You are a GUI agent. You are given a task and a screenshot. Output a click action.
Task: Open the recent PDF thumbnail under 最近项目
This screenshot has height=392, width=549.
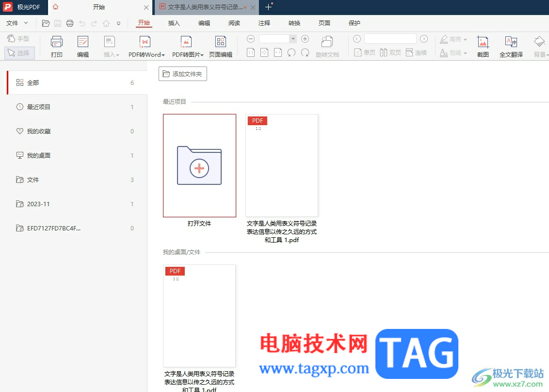(282, 165)
